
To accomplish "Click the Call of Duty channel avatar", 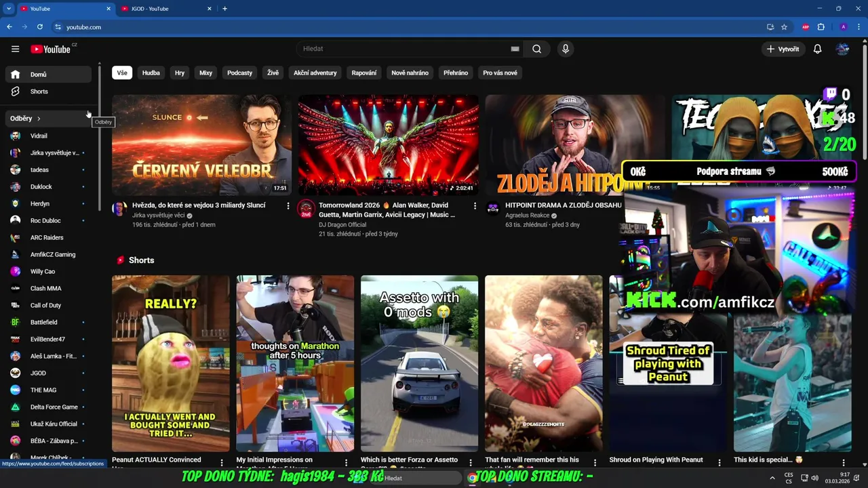I will pyautogui.click(x=15, y=305).
